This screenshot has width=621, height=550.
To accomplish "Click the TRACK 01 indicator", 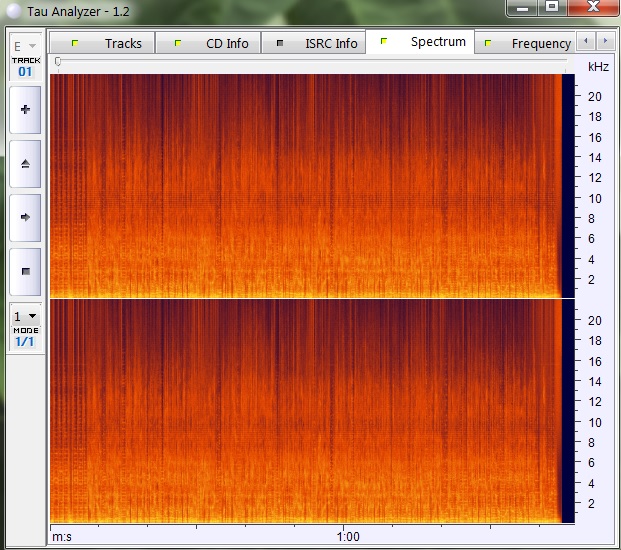I will tap(25, 67).
